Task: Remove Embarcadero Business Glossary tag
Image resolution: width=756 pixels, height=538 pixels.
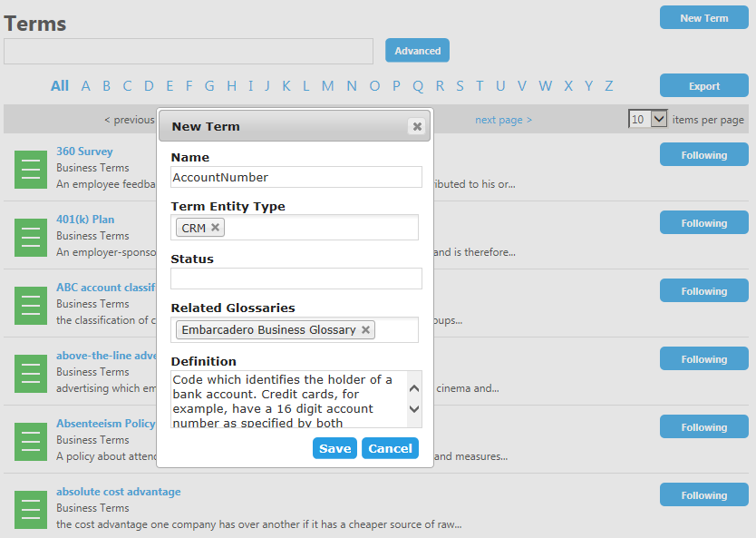Action: [x=365, y=329]
